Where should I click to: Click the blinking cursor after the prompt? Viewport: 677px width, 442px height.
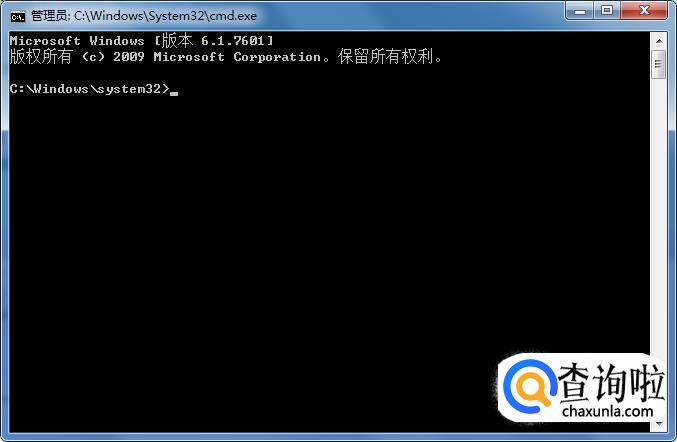pos(174,93)
